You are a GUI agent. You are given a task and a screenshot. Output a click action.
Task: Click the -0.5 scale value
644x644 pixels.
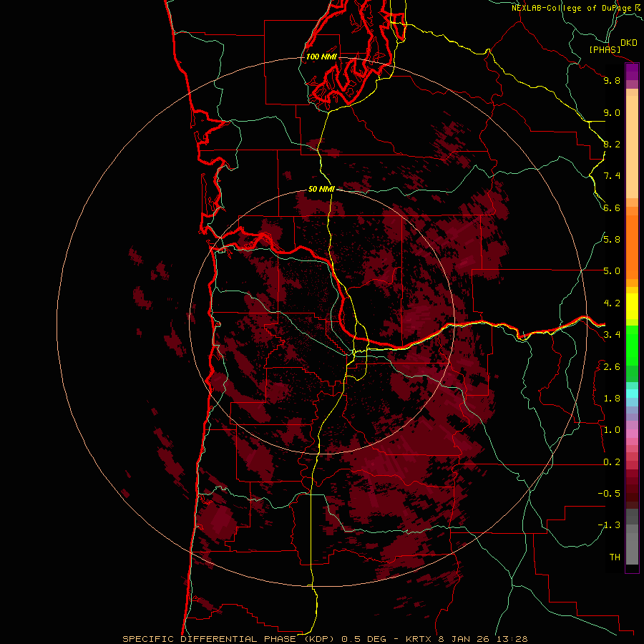pyautogui.click(x=609, y=494)
